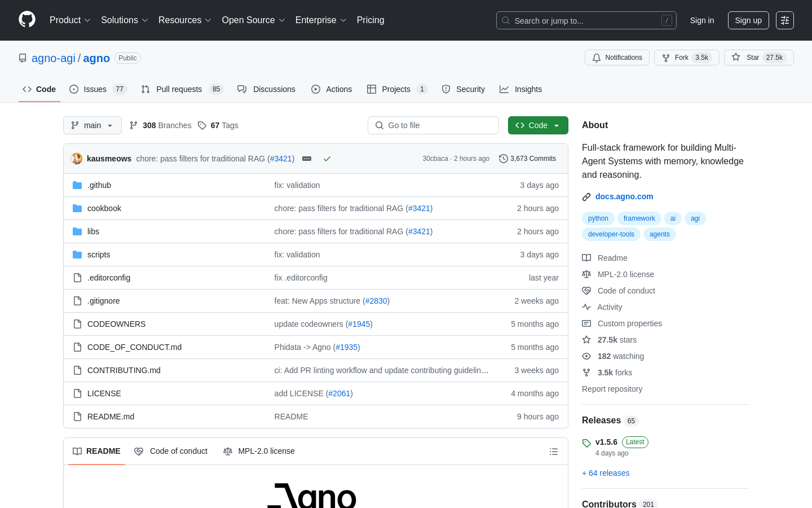Viewport: 812px width, 508px height.
Task: Click the developer-tools topic tag
Action: (611, 234)
